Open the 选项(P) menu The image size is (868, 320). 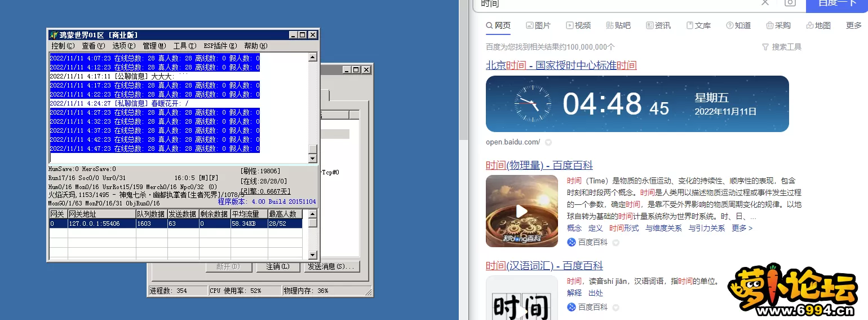(123, 46)
